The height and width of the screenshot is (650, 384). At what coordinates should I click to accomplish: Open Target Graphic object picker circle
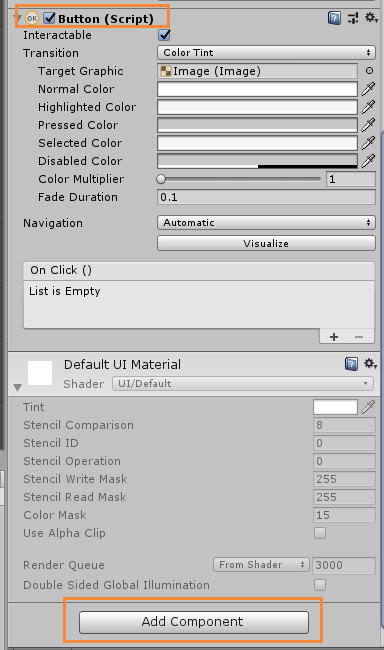(x=369, y=71)
